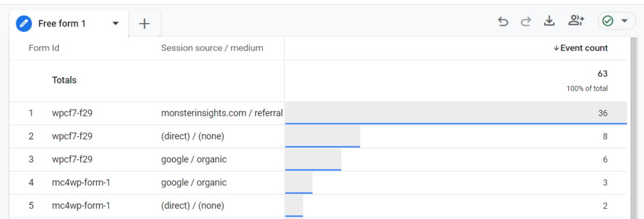The height and width of the screenshot is (219, 644).
Task: Share exploration using add-people icon
Action: tap(576, 21)
